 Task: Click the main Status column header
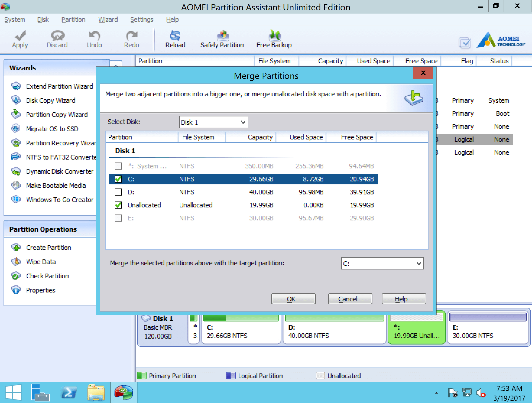(494, 61)
